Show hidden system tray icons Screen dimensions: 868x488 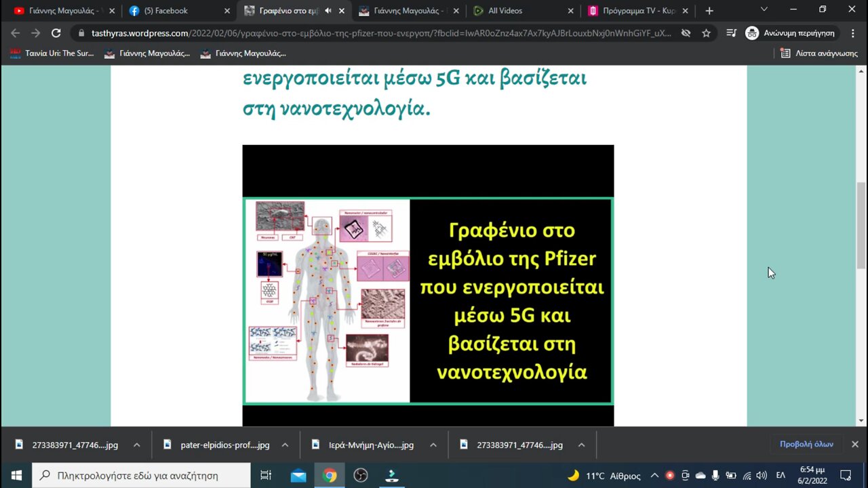[x=654, y=476]
